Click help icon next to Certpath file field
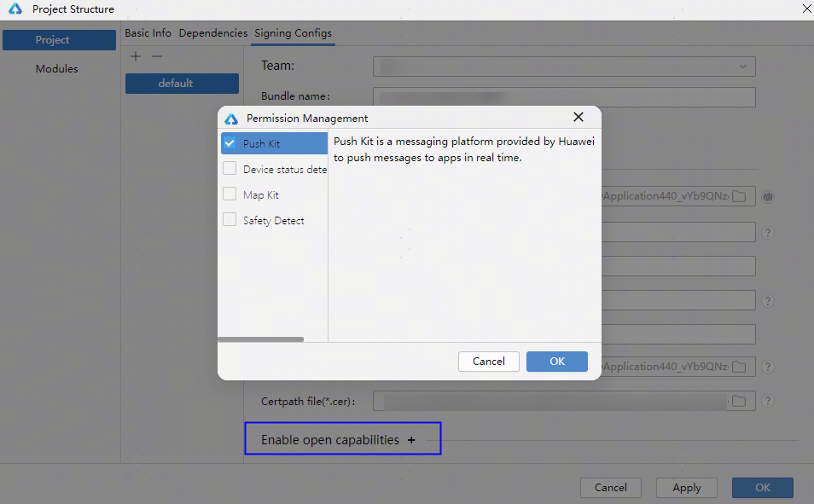Screen dimensions: 814x504 coord(768,401)
